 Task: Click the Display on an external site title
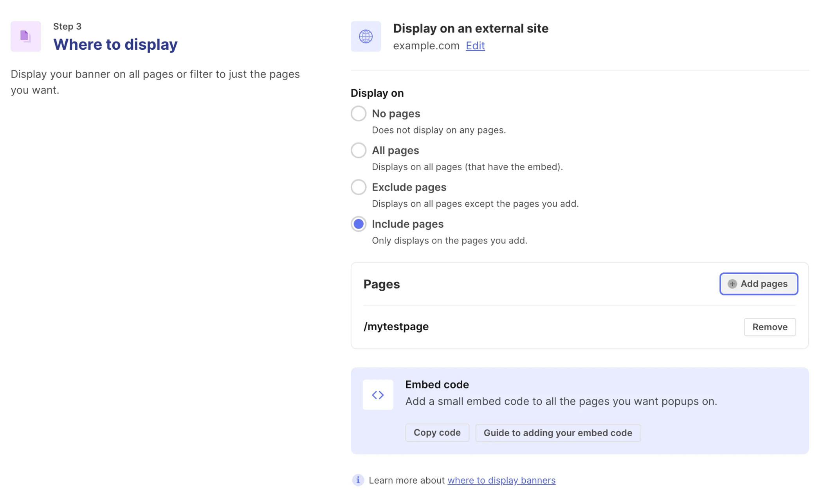tap(470, 28)
